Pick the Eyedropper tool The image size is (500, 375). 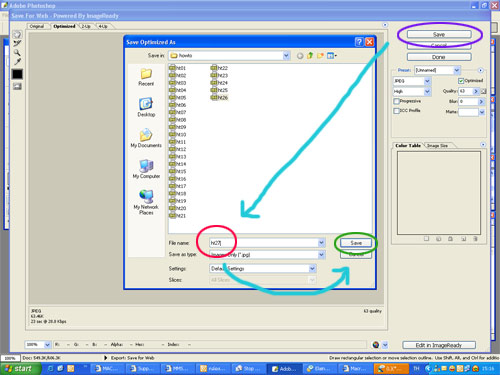coord(17,62)
